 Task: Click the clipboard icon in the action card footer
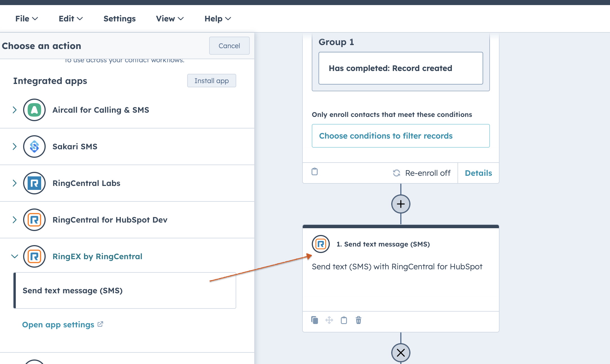click(x=344, y=320)
